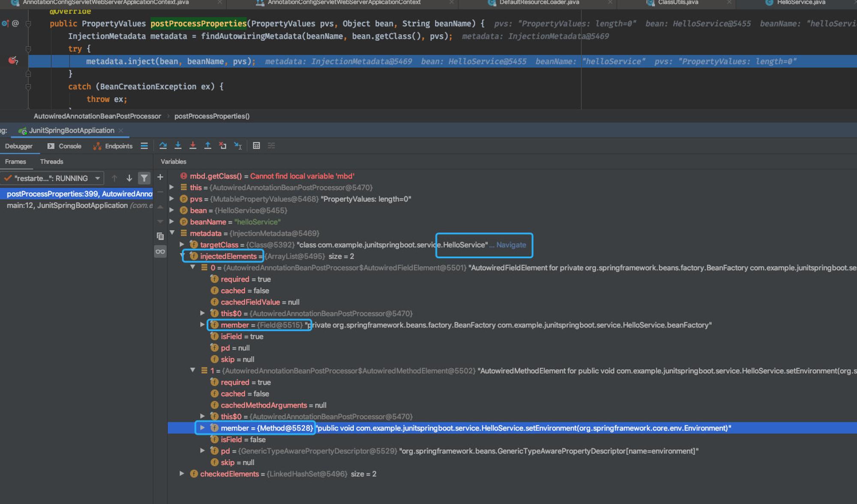The width and height of the screenshot is (857, 504).
Task: Add a new watch with the plus icon
Action: point(160,177)
